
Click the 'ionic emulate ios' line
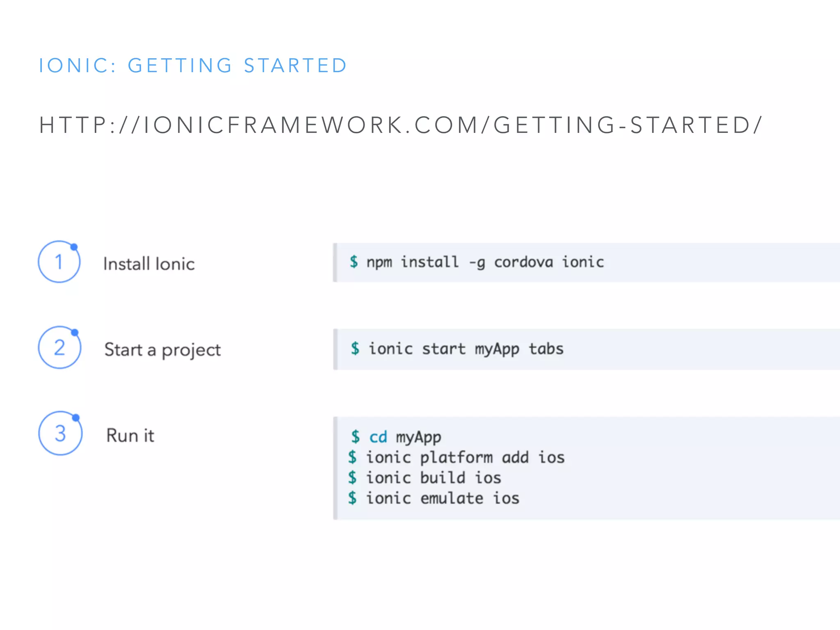point(443,498)
